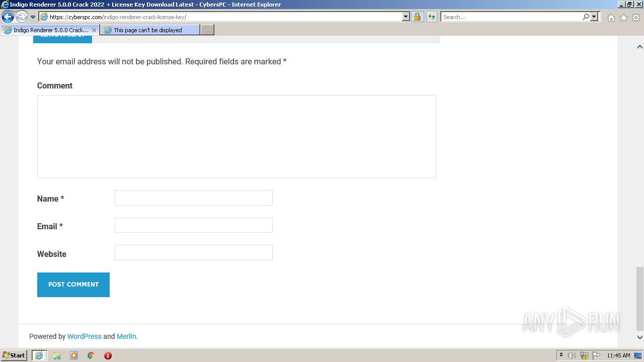Go back with the browser Back arrow

(8, 17)
